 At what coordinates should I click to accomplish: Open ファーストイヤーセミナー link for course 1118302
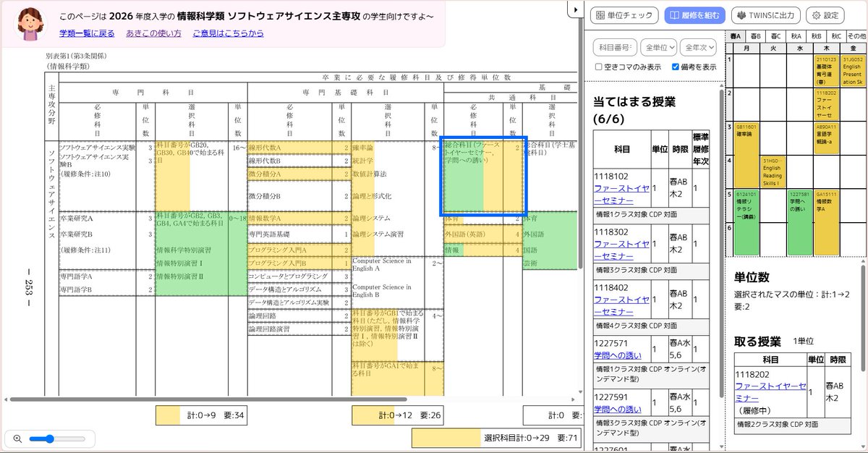[621, 250]
